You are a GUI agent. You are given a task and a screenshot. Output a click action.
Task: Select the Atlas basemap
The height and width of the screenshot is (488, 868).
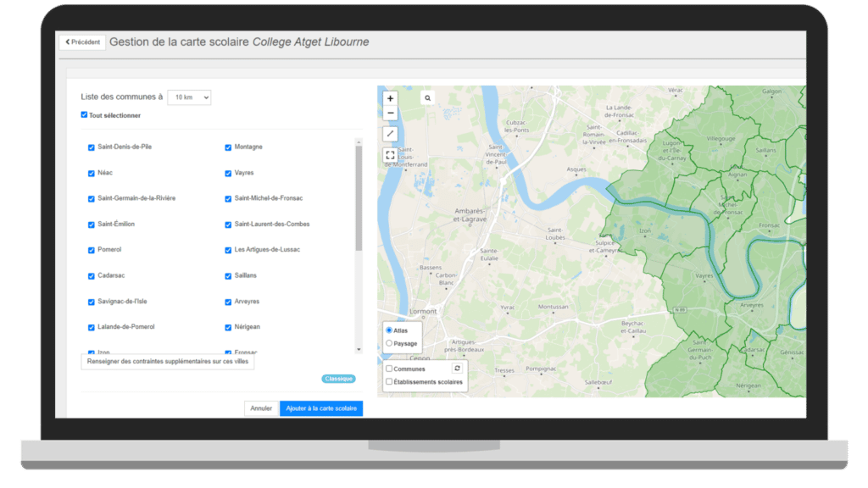389,330
